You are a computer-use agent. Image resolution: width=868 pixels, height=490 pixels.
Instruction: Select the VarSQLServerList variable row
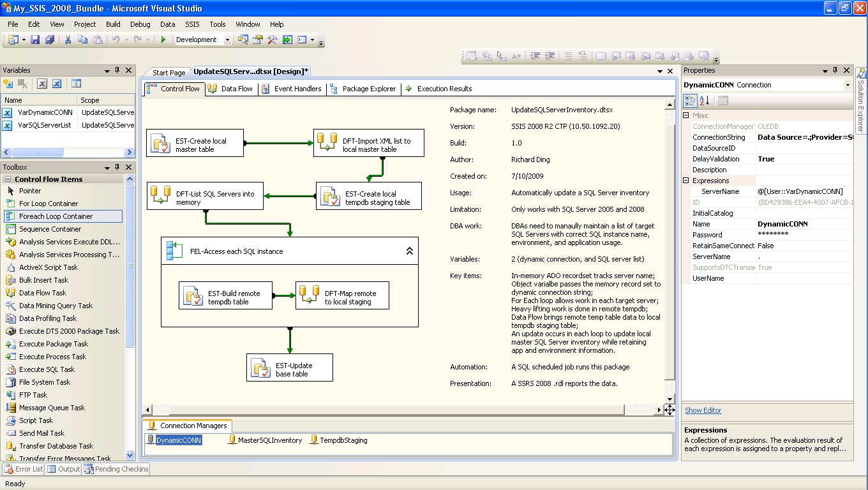pyautogui.click(x=68, y=125)
